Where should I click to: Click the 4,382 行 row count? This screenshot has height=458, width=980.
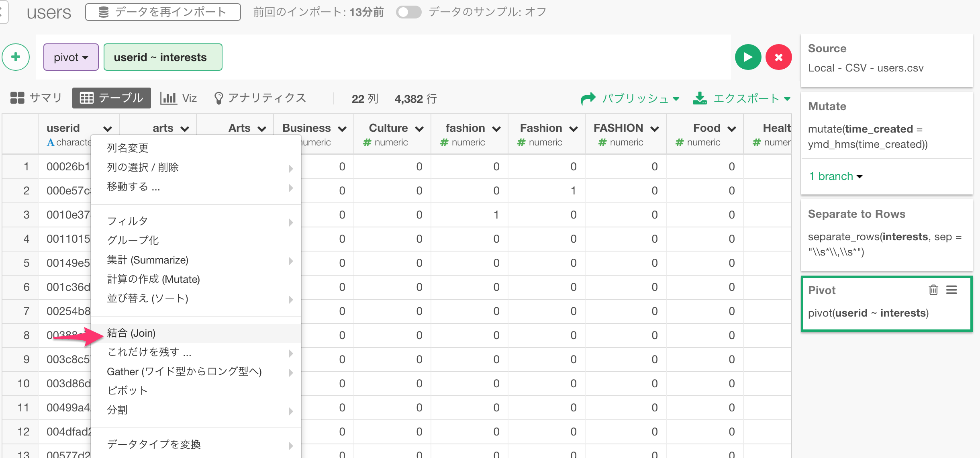click(x=416, y=99)
